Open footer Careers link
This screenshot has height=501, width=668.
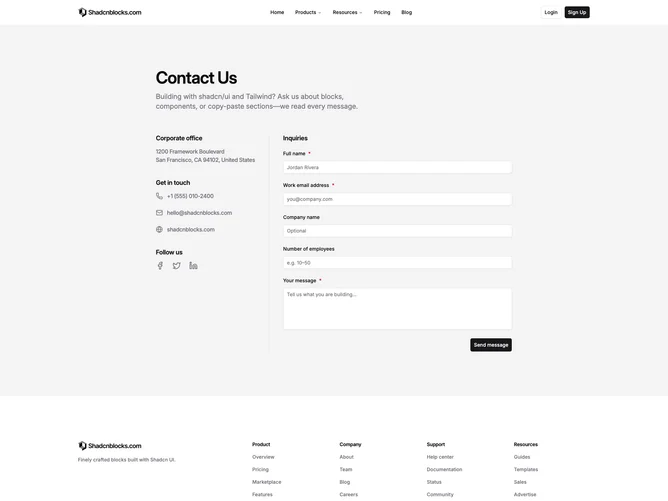pos(348,494)
